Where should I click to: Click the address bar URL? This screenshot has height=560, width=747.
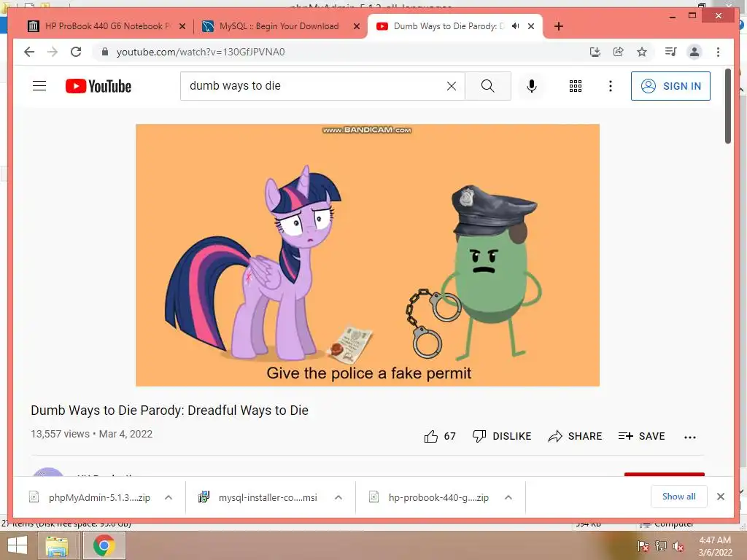coord(201,52)
